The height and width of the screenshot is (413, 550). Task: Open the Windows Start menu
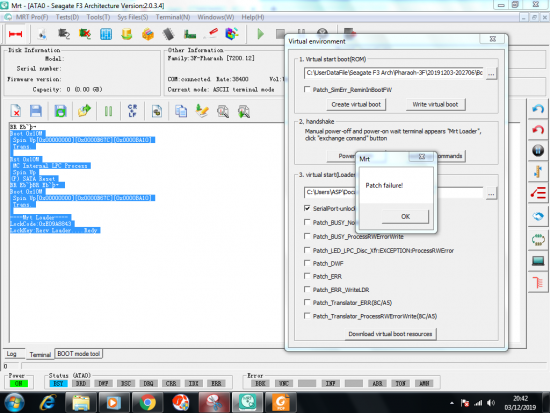coord(14,402)
